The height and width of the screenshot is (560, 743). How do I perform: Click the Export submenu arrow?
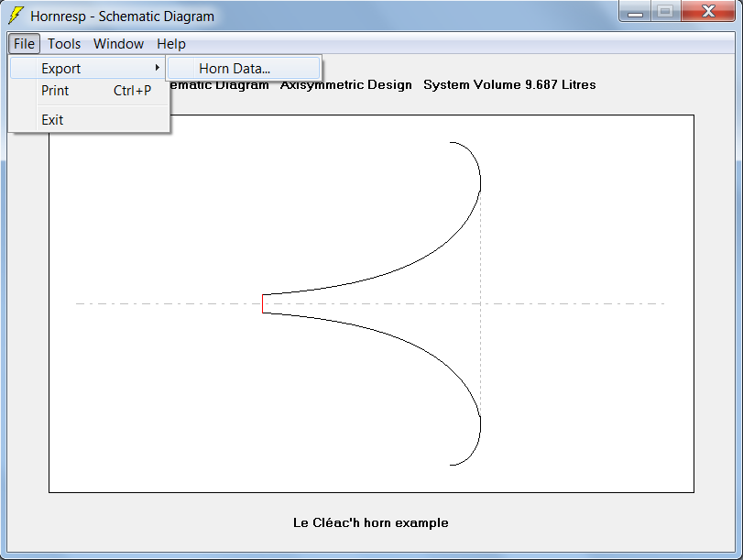point(158,68)
